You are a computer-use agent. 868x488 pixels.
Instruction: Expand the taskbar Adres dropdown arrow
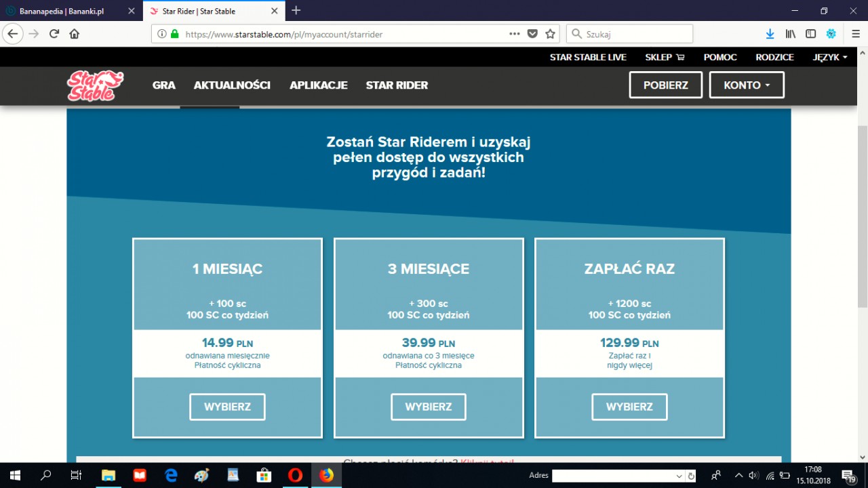tap(679, 476)
